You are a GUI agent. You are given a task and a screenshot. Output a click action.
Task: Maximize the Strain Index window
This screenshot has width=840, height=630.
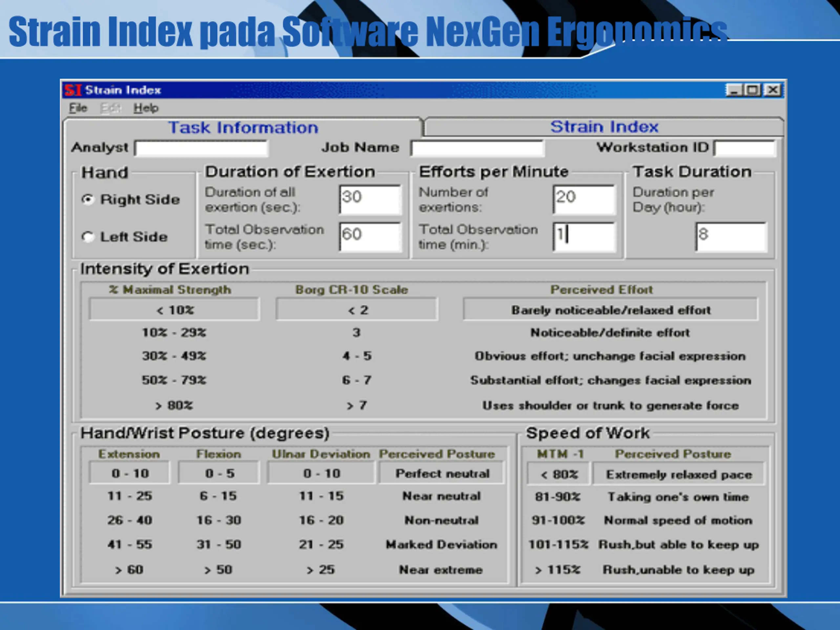[x=753, y=90]
